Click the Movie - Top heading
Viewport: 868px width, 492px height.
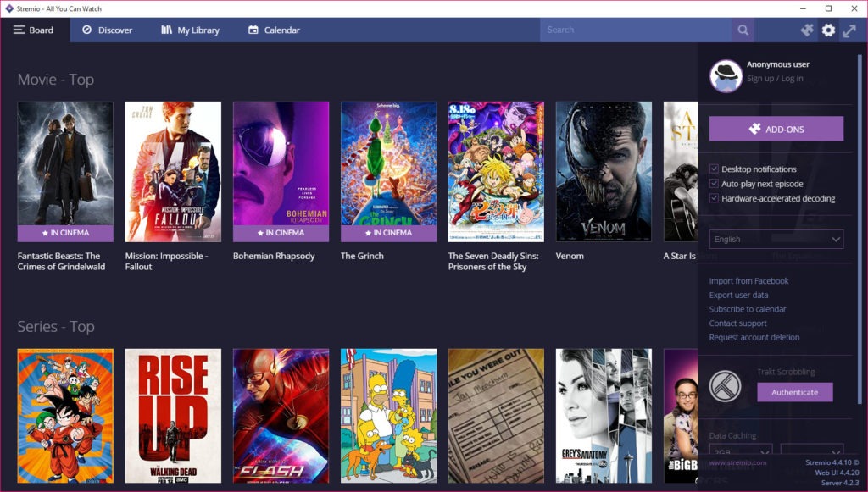(x=56, y=80)
